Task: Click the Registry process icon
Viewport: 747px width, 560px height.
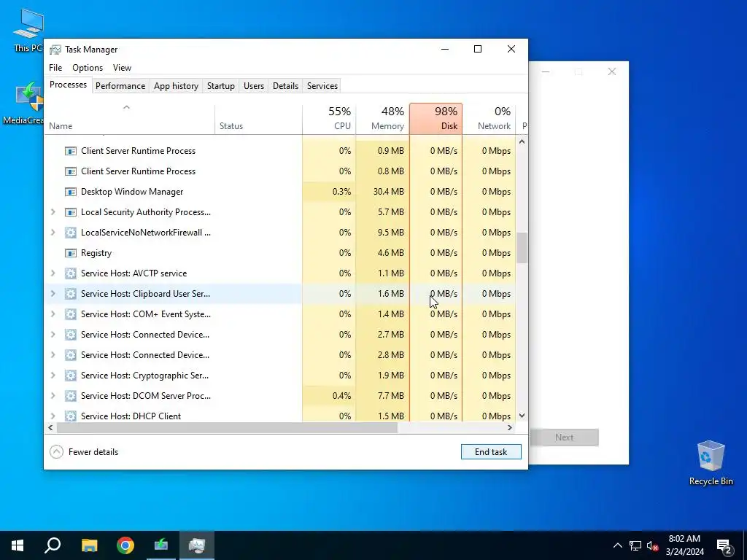Action: (71, 253)
